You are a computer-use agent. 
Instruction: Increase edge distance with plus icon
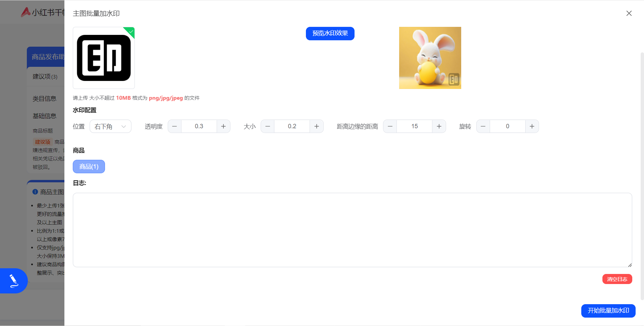(439, 127)
